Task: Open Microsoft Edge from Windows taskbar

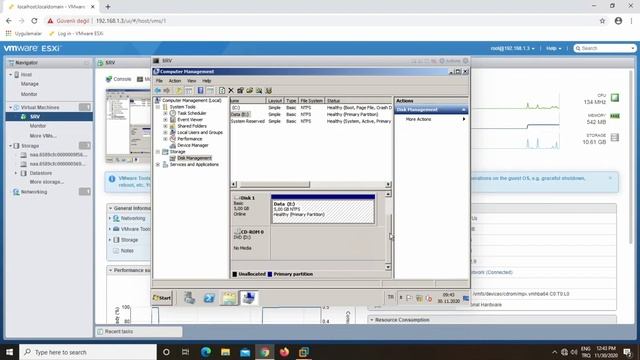Action: [x=206, y=352]
